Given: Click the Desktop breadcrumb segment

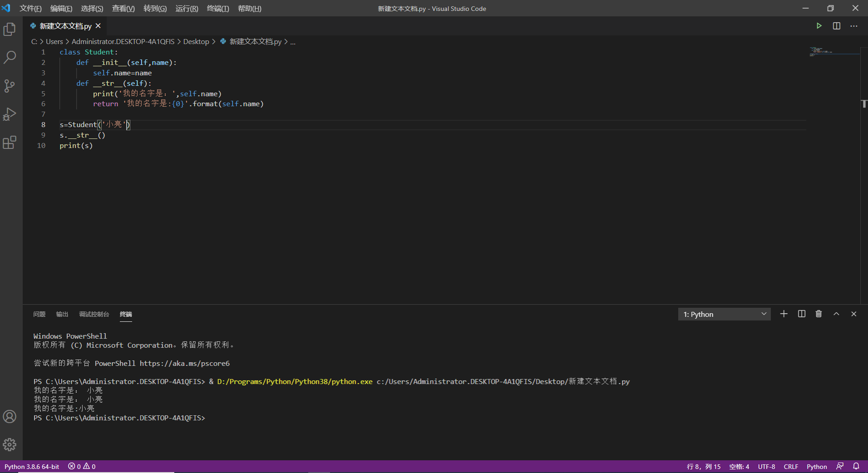Looking at the screenshot, I should pos(196,42).
